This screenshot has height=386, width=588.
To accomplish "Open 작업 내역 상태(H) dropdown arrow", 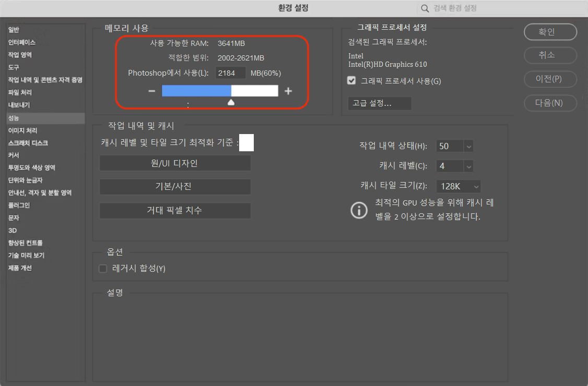I will [469, 146].
